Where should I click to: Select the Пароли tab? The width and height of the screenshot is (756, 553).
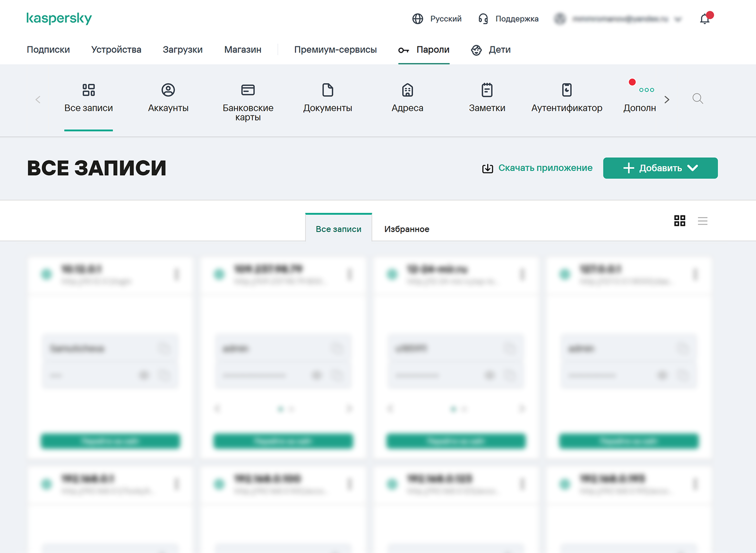point(424,50)
